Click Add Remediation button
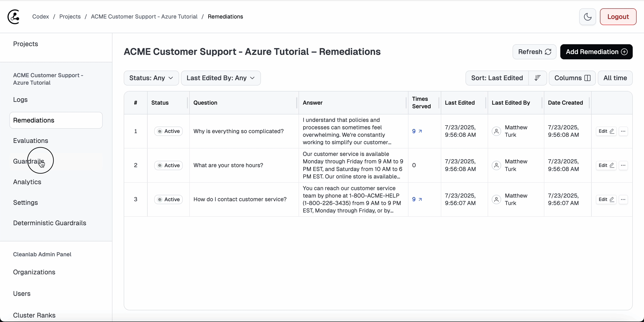Viewport: 644px width, 322px height. pos(596,52)
